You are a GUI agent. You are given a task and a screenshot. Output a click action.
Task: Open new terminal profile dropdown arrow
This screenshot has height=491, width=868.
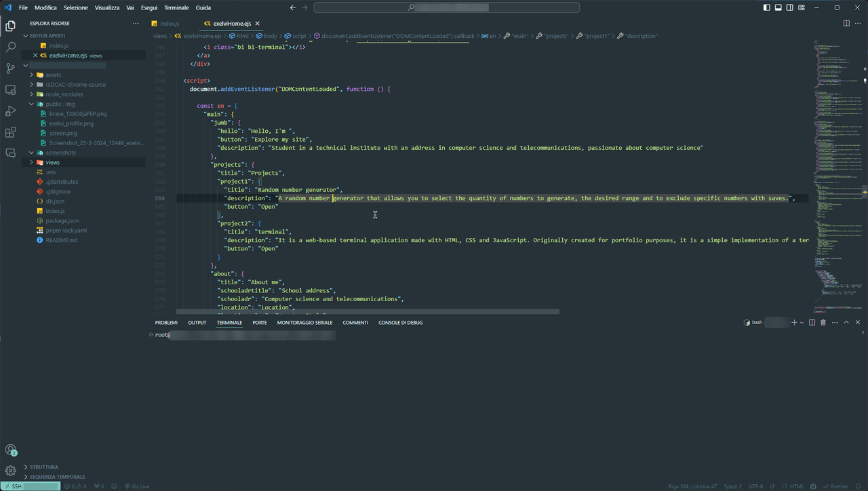(802, 323)
